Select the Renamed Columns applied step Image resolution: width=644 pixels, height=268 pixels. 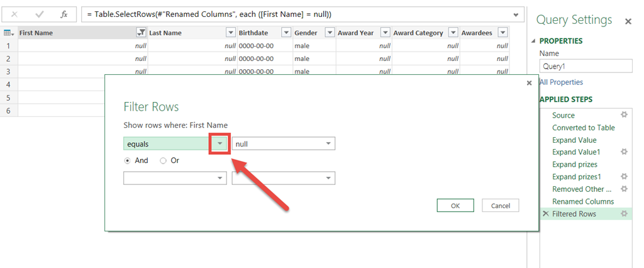[582, 201]
